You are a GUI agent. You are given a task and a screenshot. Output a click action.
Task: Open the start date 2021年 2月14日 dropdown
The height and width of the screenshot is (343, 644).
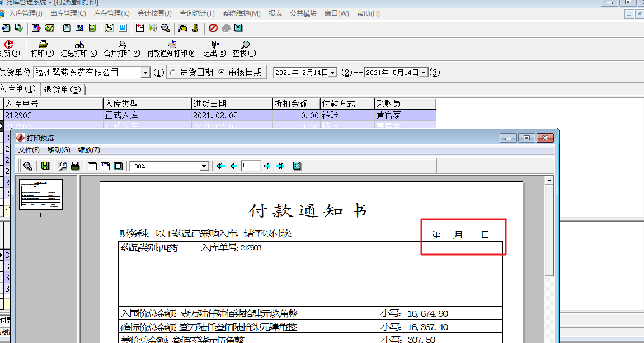tap(333, 73)
